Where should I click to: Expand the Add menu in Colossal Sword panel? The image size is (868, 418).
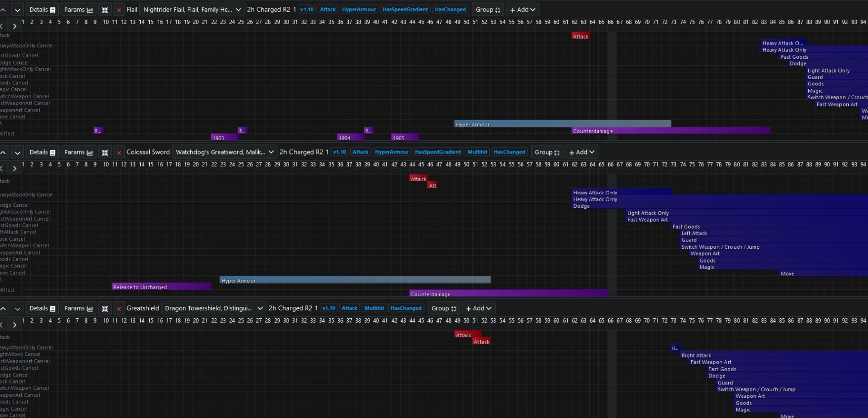click(582, 152)
